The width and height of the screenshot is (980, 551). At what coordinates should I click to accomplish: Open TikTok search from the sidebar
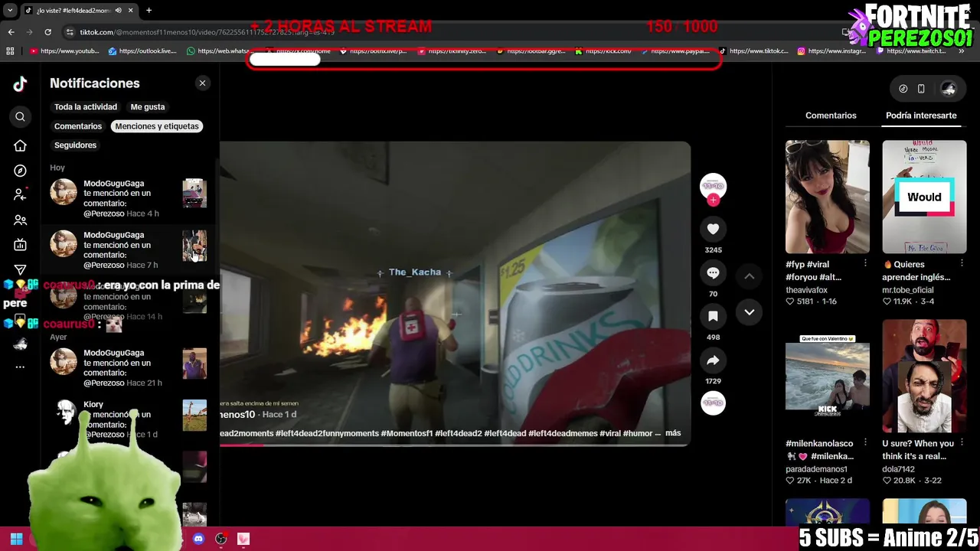click(x=20, y=116)
